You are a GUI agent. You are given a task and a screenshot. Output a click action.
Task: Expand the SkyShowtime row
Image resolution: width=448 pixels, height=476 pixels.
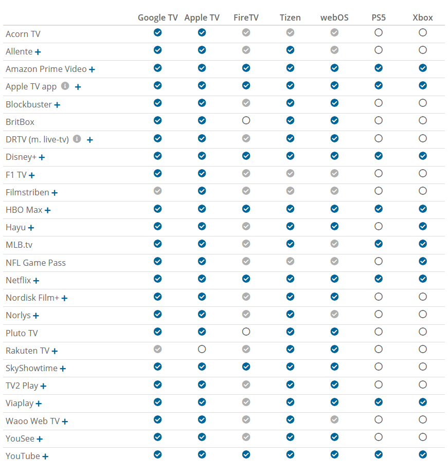pos(63,369)
